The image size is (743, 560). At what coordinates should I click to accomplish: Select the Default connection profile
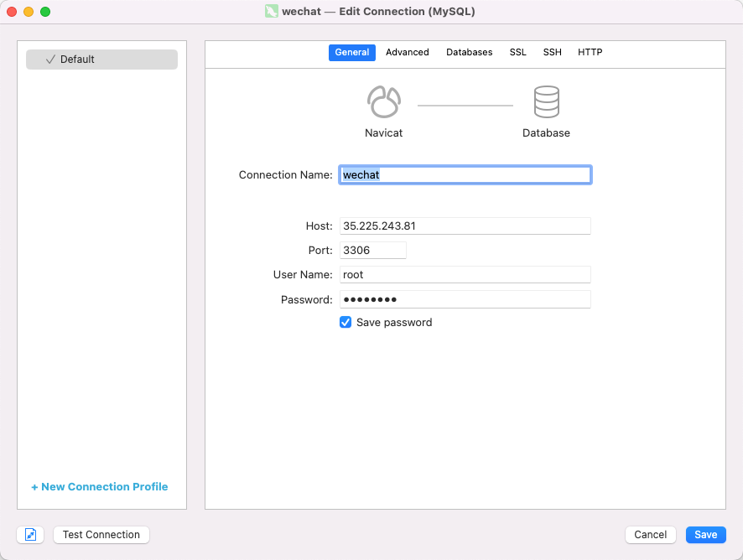101,60
